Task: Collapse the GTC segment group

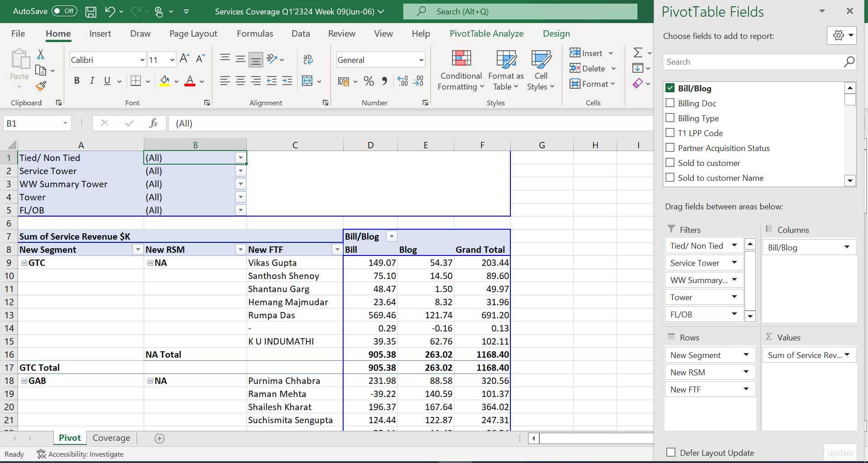Action: tap(24, 263)
